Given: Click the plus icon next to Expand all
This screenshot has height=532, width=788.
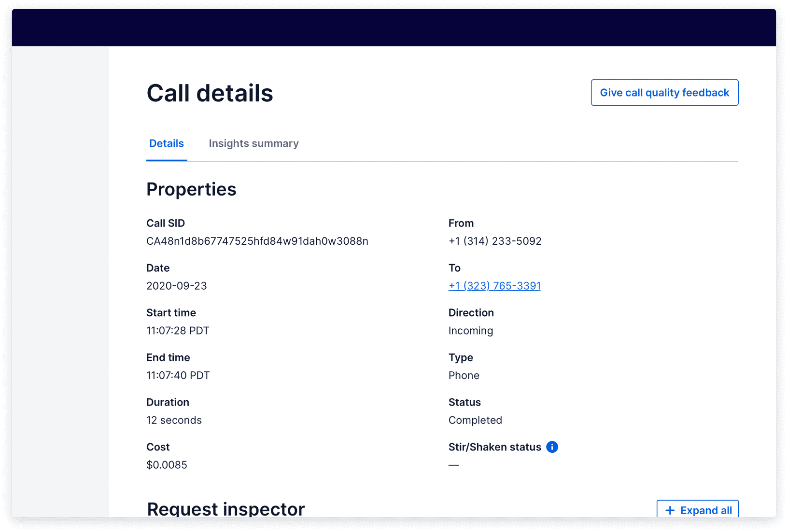Looking at the screenshot, I should coord(670,510).
